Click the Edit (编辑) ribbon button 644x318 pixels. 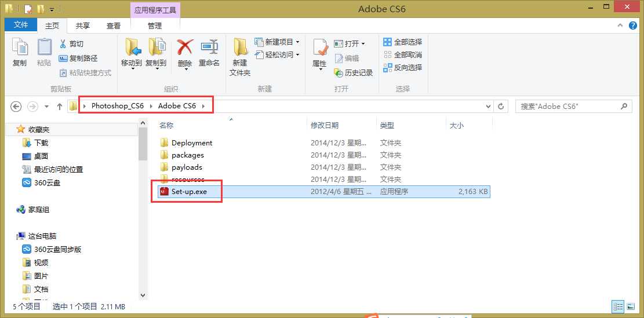(x=347, y=59)
